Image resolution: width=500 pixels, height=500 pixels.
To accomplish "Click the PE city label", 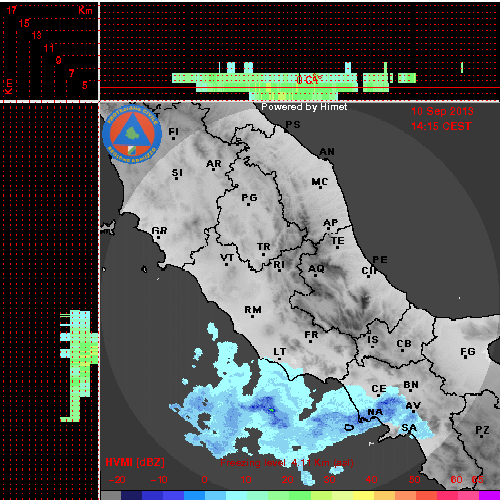I will (380, 259).
